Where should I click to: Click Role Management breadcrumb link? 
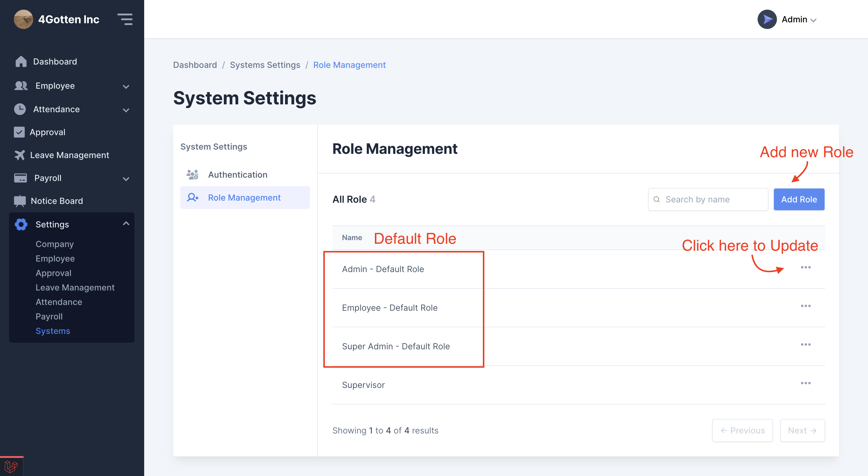tap(350, 65)
